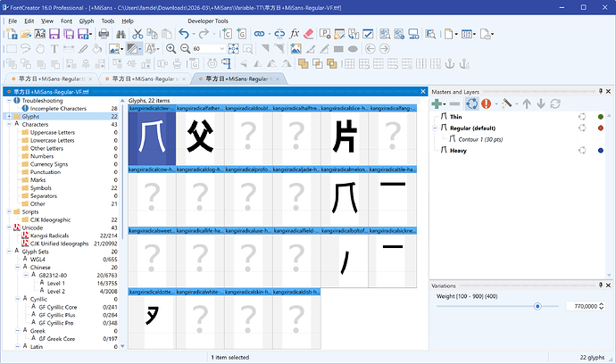Click the chain link Complete Composites icon
Image resolution: width=616 pixels, height=364 pixels.
259,34
